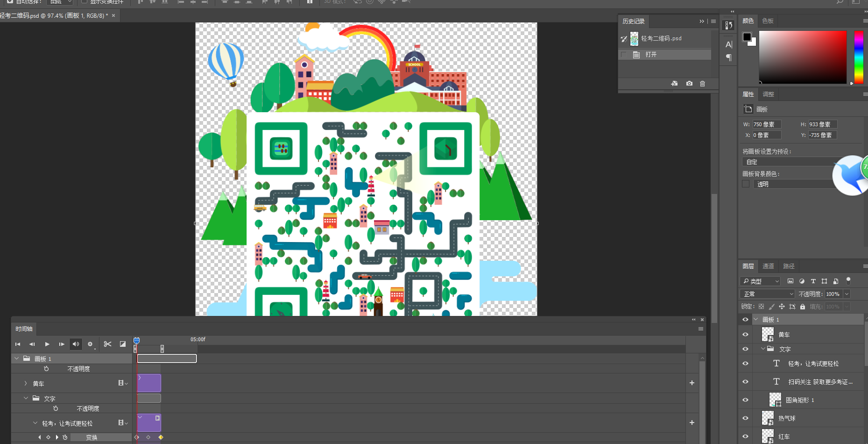Collapse 画板 1 in timeline
This screenshot has width=868, height=444.
pyautogui.click(x=17, y=358)
